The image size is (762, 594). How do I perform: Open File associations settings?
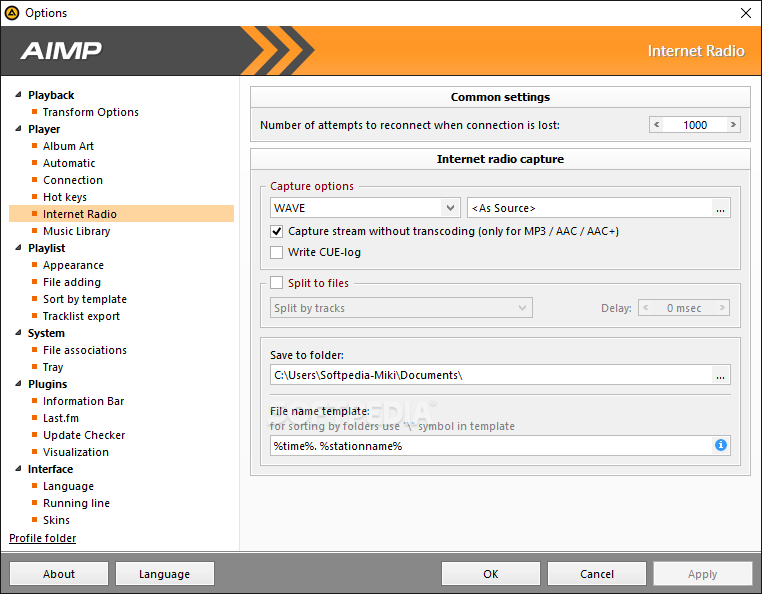85,350
